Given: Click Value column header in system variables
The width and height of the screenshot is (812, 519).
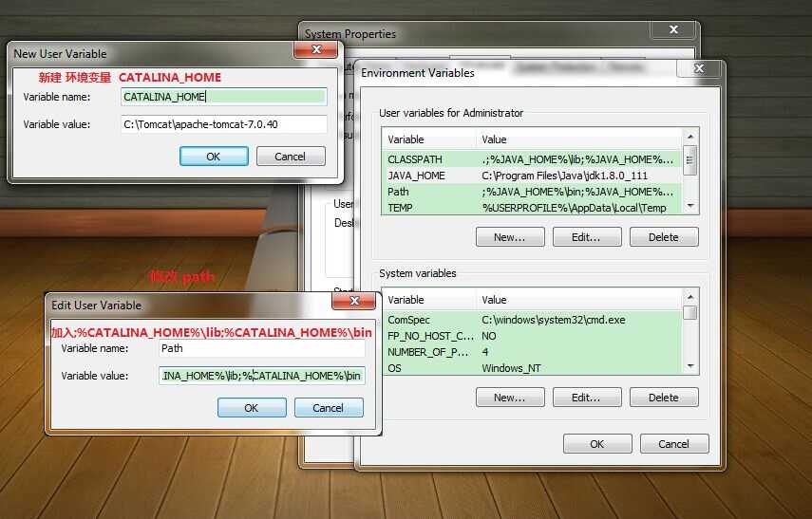Looking at the screenshot, I should tap(579, 300).
